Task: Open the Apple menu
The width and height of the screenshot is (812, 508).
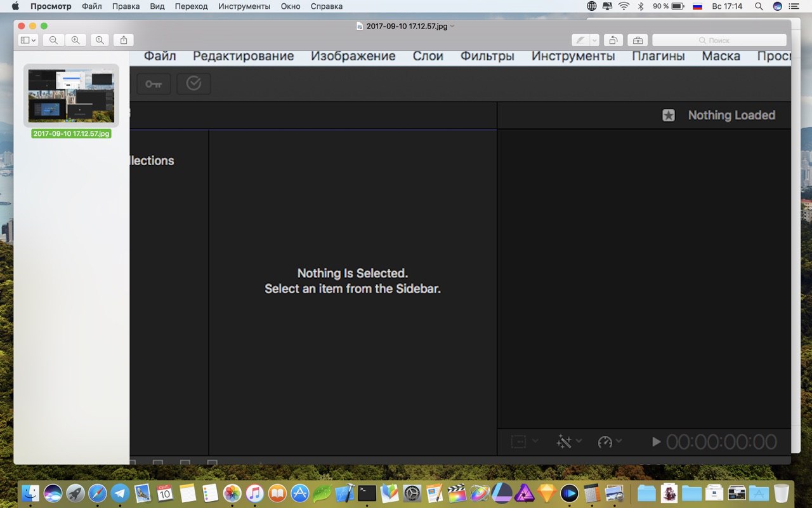Action: pyautogui.click(x=15, y=6)
